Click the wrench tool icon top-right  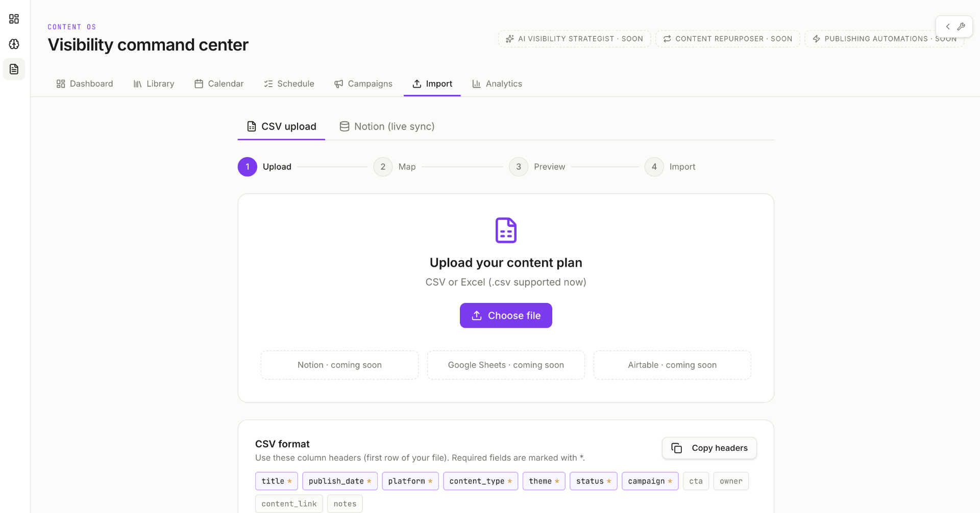point(961,27)
